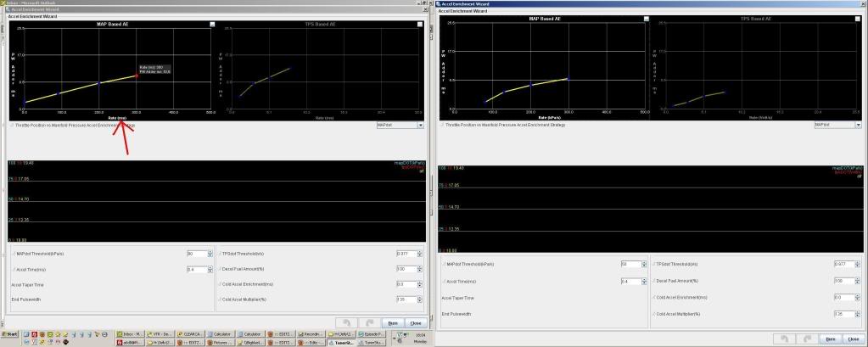This screenshot has width=868, height=347.
Task: Switch to VTR taskbar button
Action: (x=161, y=334)
